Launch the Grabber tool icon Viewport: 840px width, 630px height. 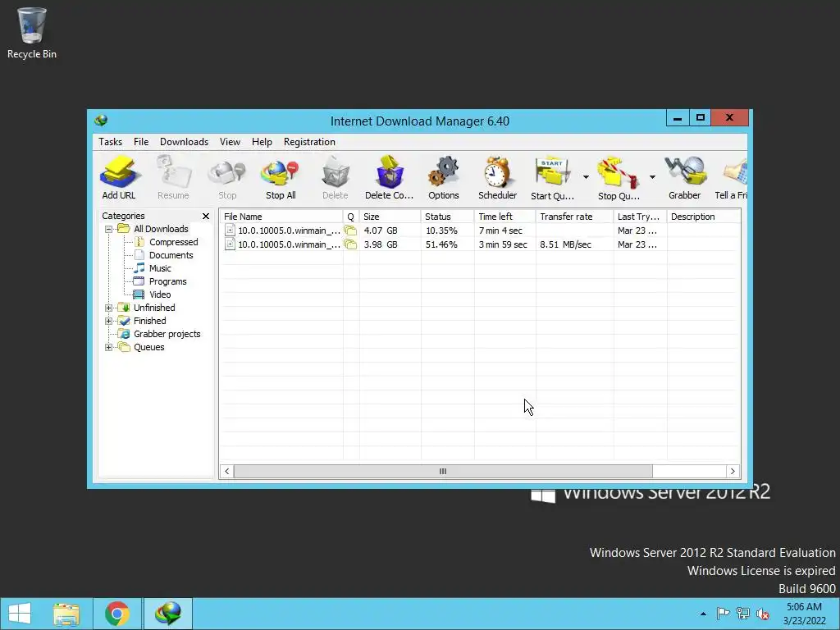click(x=685, y=178)
